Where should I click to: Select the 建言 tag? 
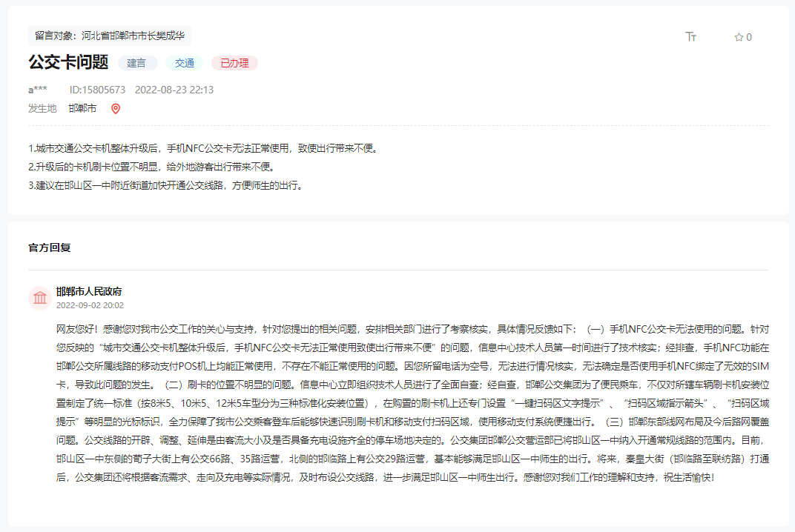136,63
